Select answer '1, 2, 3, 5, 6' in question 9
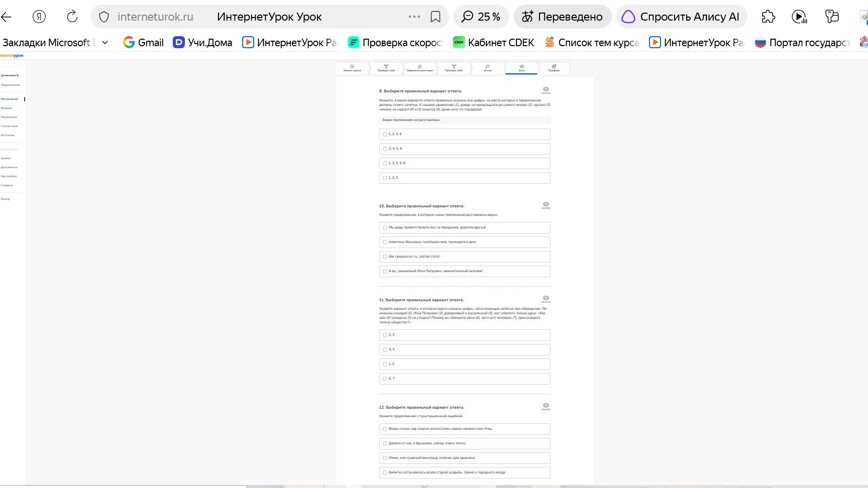Image resolution: width=868 pixels, height=488 pixels. (465, 163)
